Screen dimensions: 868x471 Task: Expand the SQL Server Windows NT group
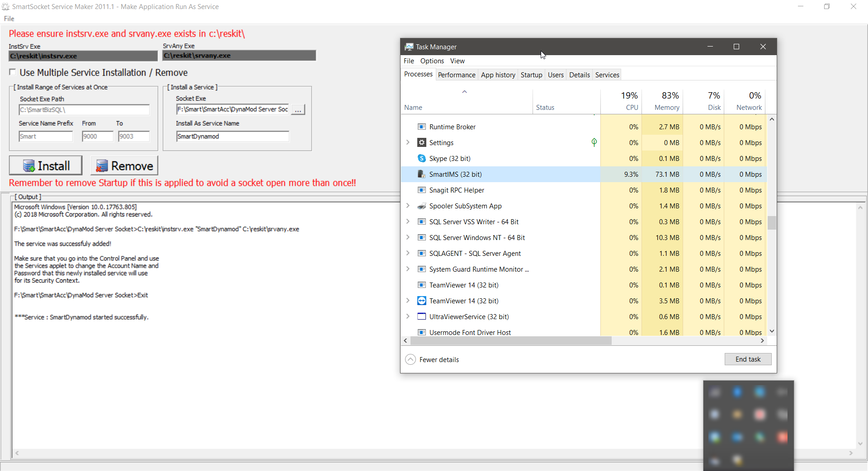pyautogui.click(x=408, y=237)
